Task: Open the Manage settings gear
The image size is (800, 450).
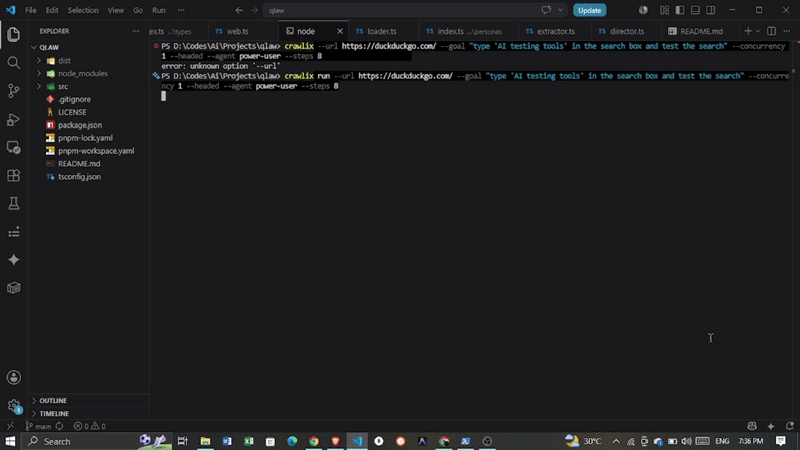Action: tap(14, 406)
